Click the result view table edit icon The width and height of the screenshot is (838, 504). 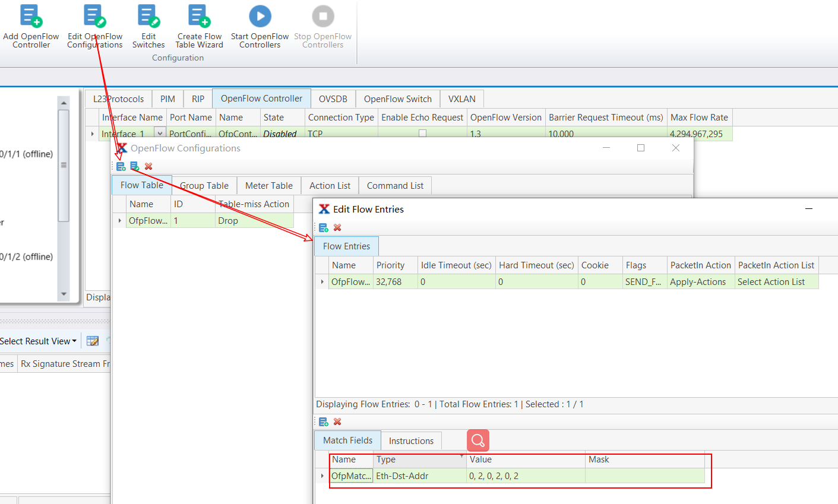click(x=93, y=341)
